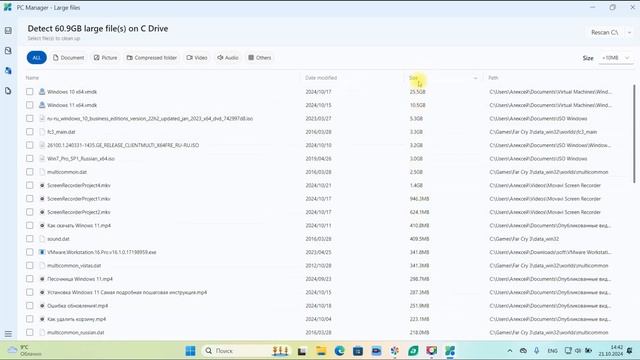This screenshot has width=640, height=360.
Task: Open Windows Start menu on taskbar
Action: [191, 351]
